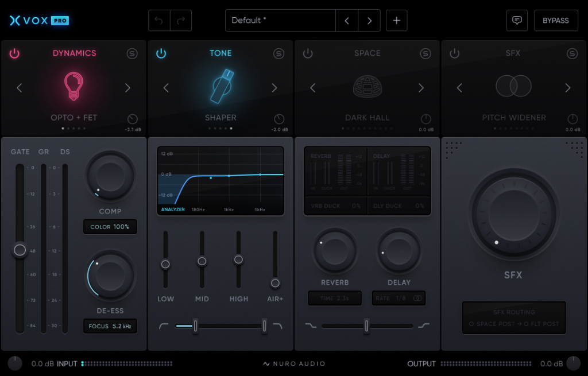Toggle the Dynamics power button
588x376 pixels.
[x=14, y=53]
